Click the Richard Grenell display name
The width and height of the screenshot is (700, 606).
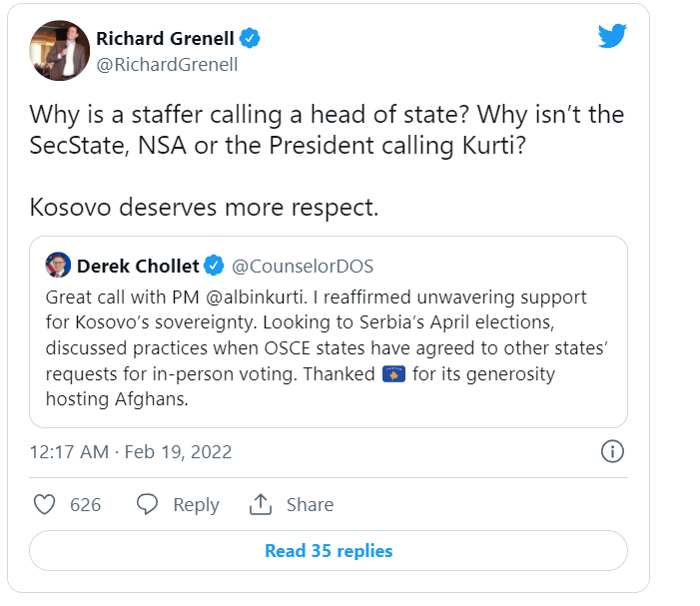click(165, 39)
